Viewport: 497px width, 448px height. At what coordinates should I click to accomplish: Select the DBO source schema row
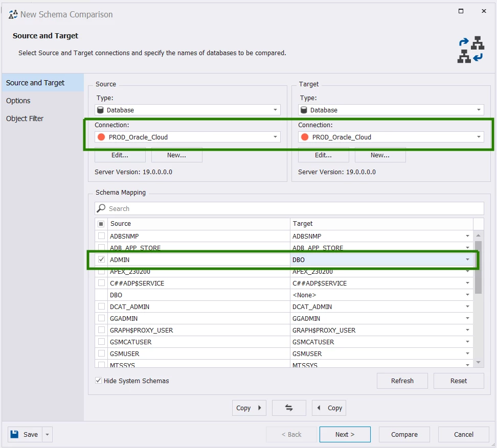[x=199, y=295]
